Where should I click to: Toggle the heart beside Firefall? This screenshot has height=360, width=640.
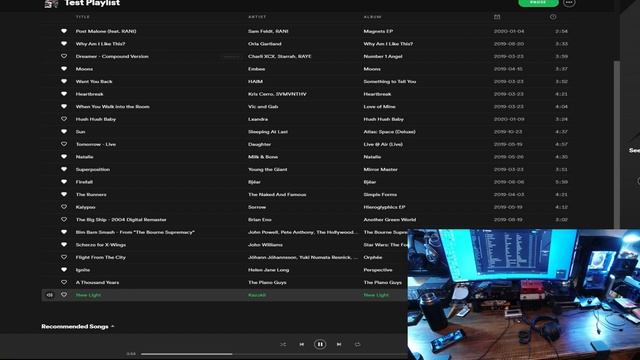(x=64, y=182)
